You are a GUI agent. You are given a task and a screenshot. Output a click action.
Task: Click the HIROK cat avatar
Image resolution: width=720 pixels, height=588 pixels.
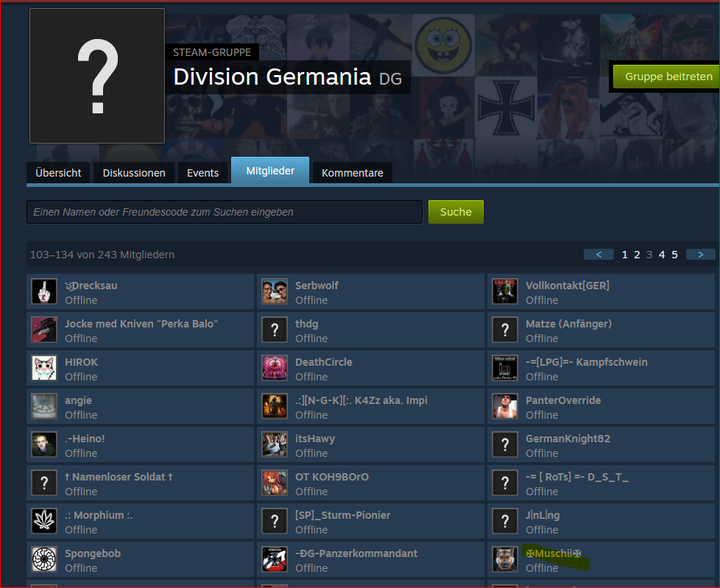click(44, 368)
